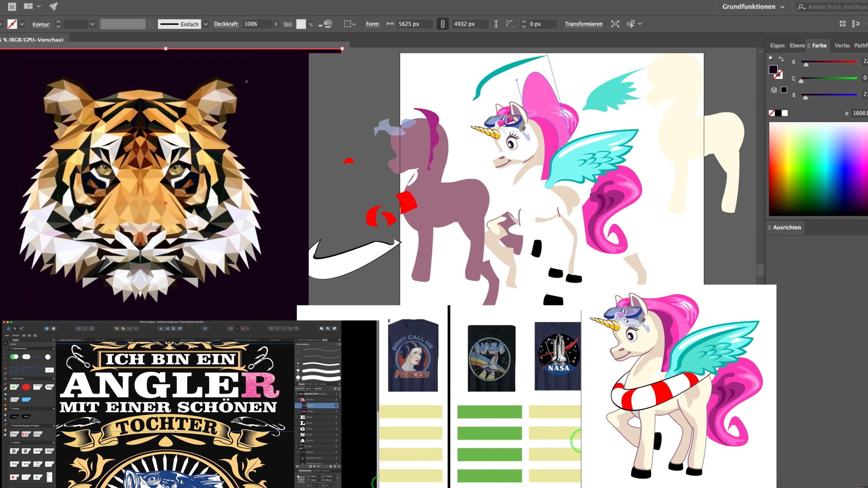Switch to the Ebenen panel tab

[x=797, y=45]
